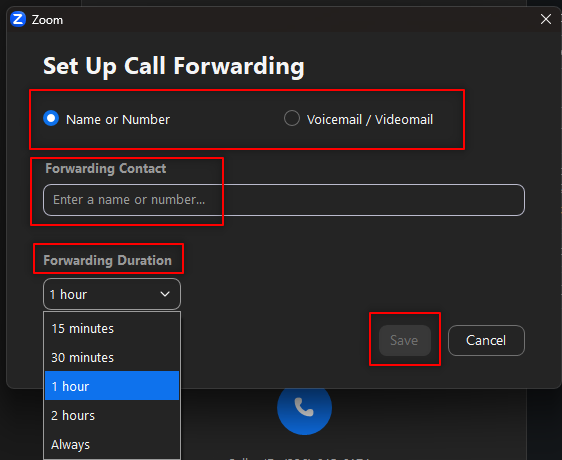Click the chevron arrow in duration dropdown
The width and height of the screenshot is (562, 460).
pyautogui.click(x=165, y=294)
